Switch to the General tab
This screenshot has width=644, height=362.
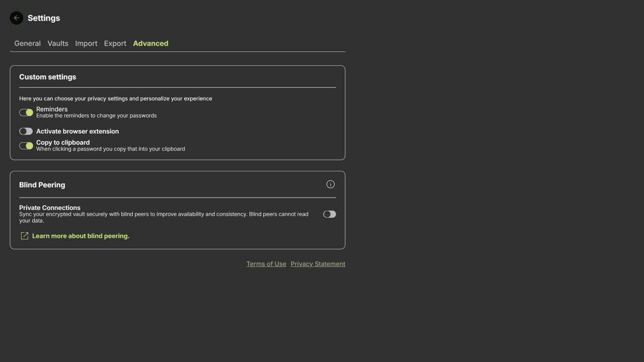27,43
